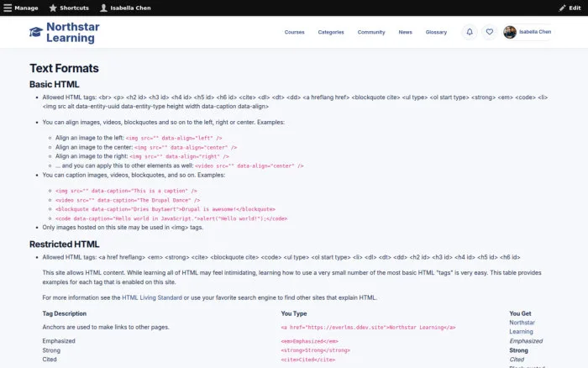Click "This site allows HTML content" paragraph
The width and height of the screenshot is (588, 368).
tap(291, 277)
